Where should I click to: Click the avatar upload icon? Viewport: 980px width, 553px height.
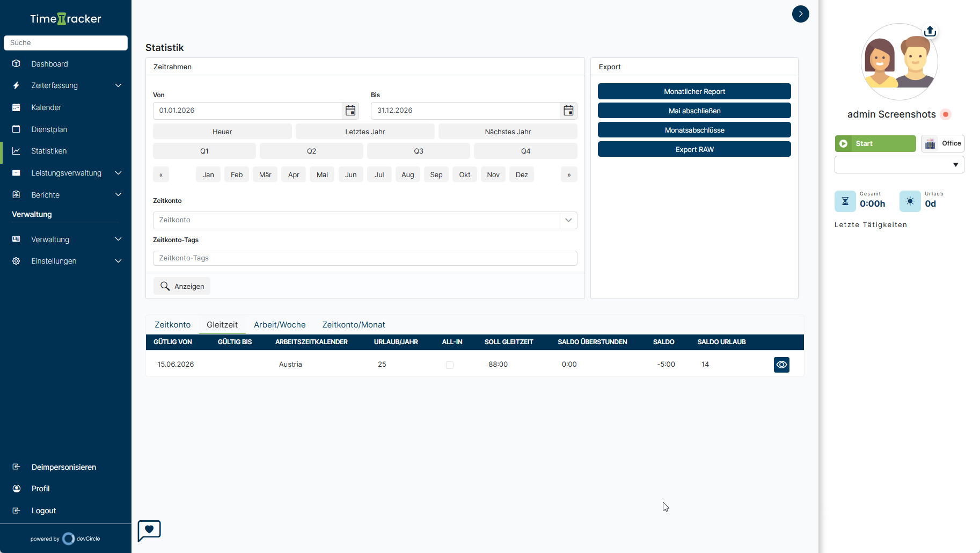pyautogui.click(x=930, y=31)
